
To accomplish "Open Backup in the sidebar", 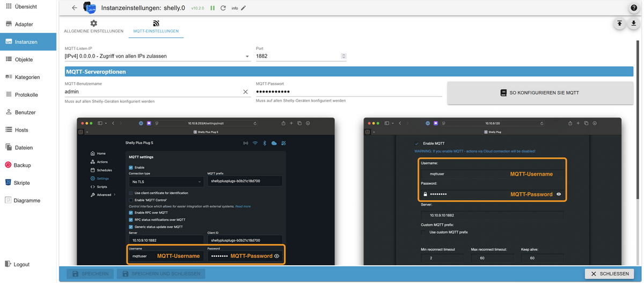I will (28, 165).
